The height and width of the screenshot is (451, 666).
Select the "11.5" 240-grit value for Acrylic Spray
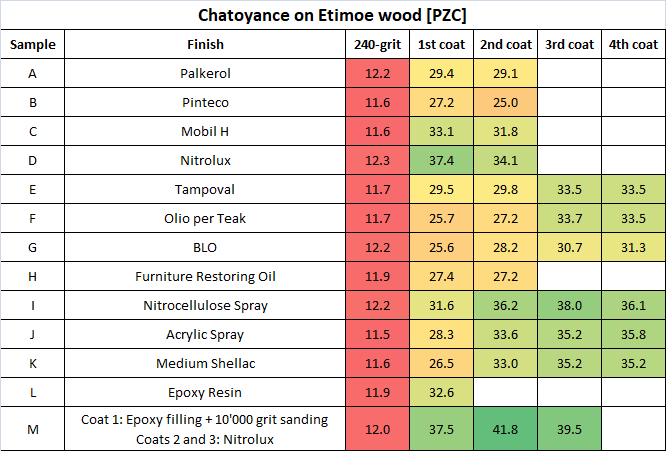click(x=378, y=334)
